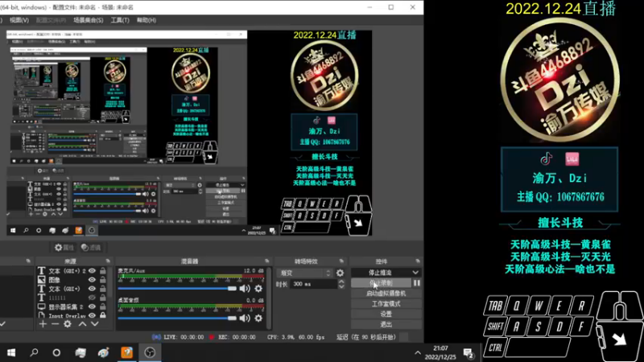This screenshot has height=362, width=644.
Task: Toggle visibility of 文本 (GDI+) source
Action: click(92, 289)
